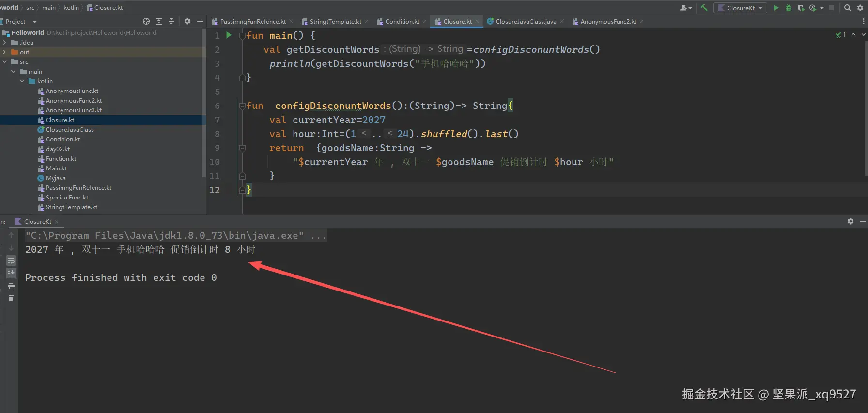The image size is (868, 413).
Task: Hide the Project tool window
Action: (x=200, y=21)
